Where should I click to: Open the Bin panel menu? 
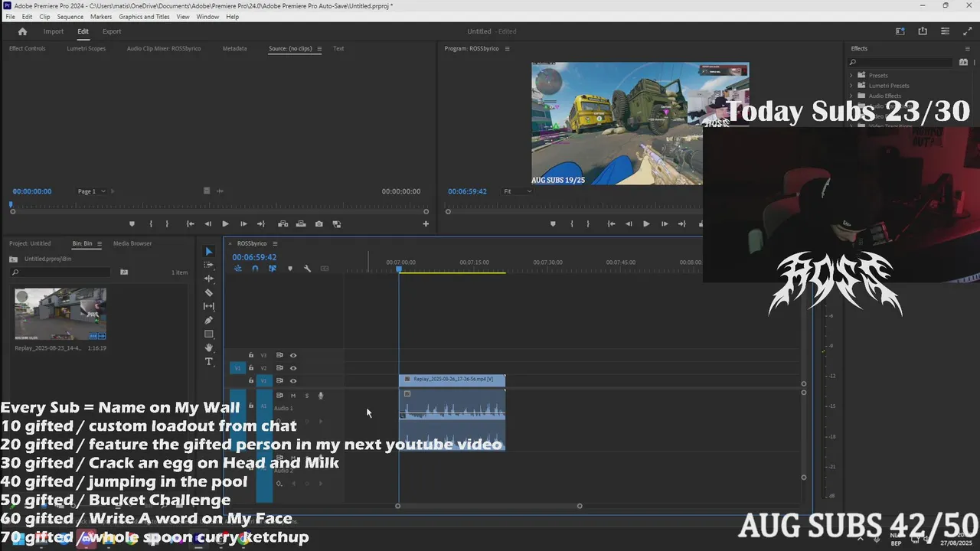(x=100, y=243)
